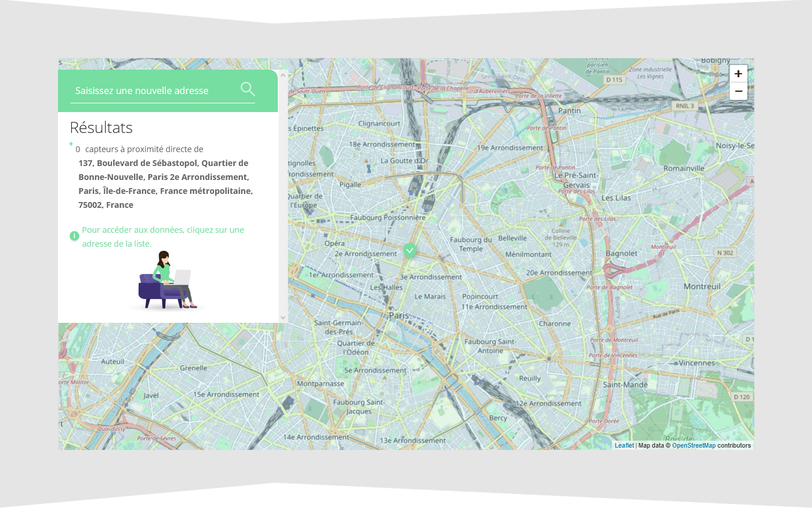This screenshot has height=508, width=812.
Task: Click the results panel scrollbar down arrow
Action: pos(283,317)
